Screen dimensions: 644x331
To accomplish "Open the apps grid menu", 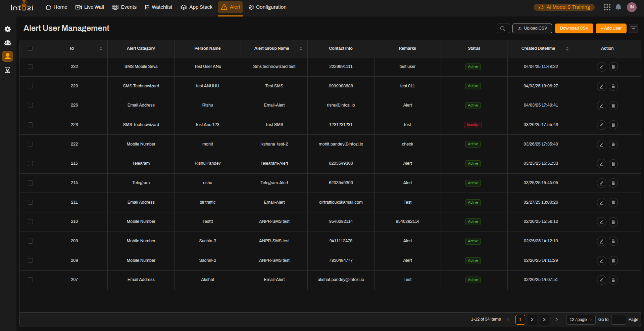I will 607,7.
